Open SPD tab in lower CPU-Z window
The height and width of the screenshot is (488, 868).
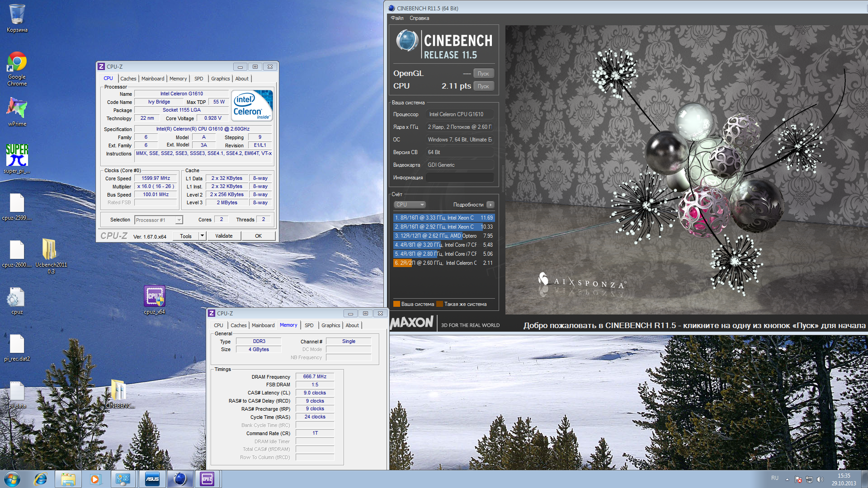tap(309, 325)
